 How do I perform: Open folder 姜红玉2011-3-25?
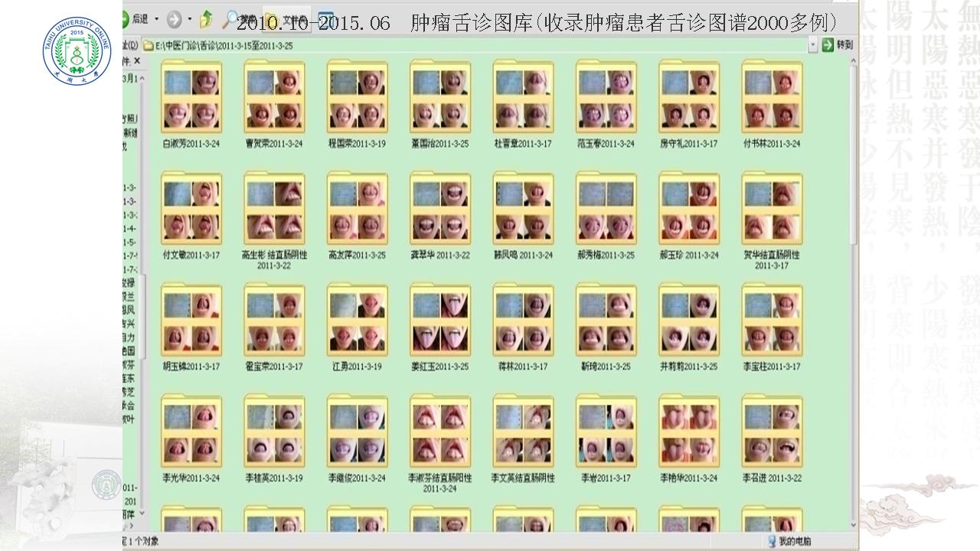[x=439, y=321]
